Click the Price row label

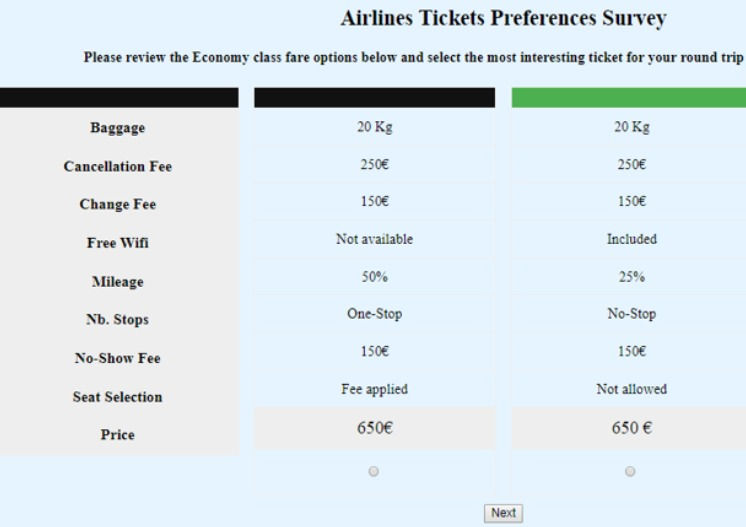(117, 435)
